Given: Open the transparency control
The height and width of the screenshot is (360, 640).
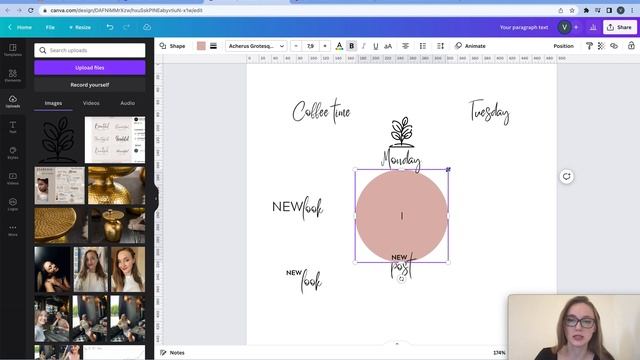Looking at the screenshot, I should click(601, 46).
